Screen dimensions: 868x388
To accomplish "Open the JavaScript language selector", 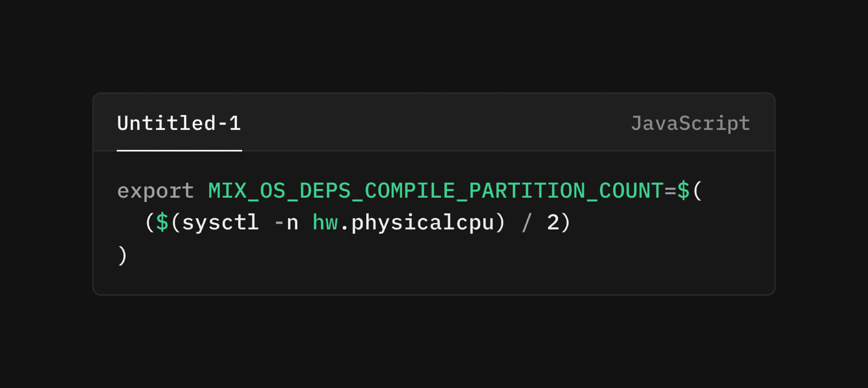I will point(690,123).
